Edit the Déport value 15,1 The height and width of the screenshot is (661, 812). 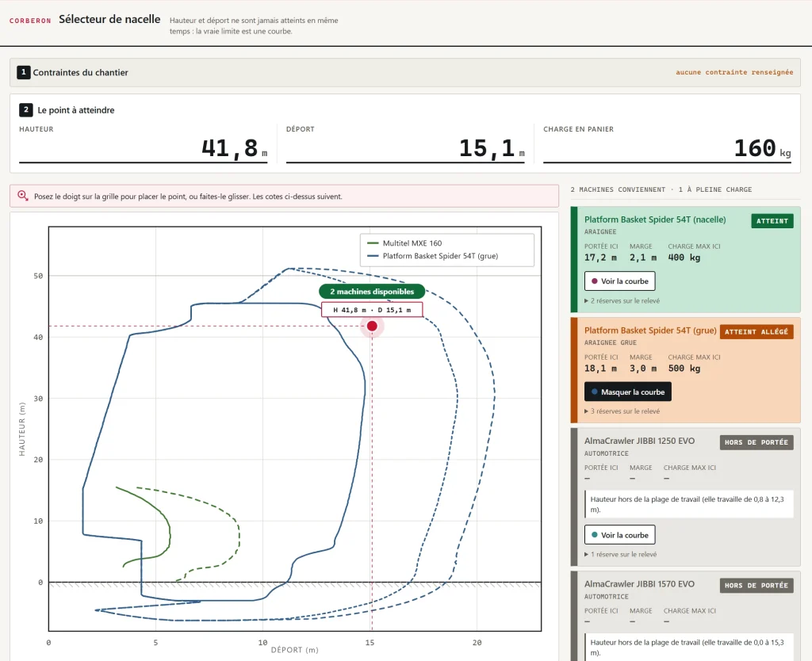(x=405, y=148)
